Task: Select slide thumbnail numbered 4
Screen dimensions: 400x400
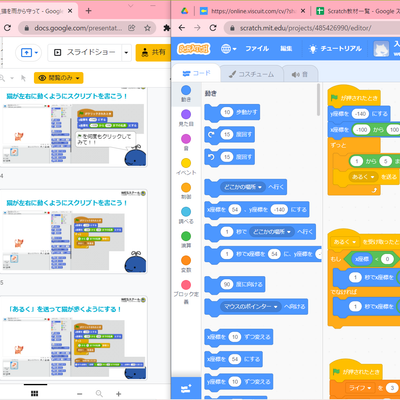Action: (x=74, y=127)
